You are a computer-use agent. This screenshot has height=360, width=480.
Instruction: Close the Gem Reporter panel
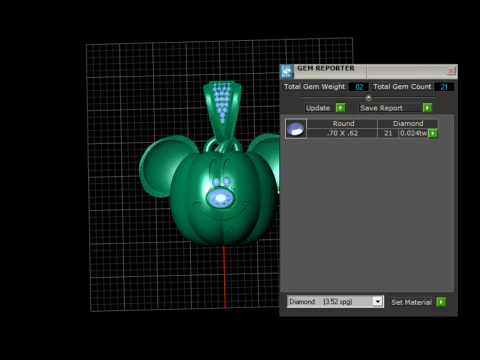[451, 71]
